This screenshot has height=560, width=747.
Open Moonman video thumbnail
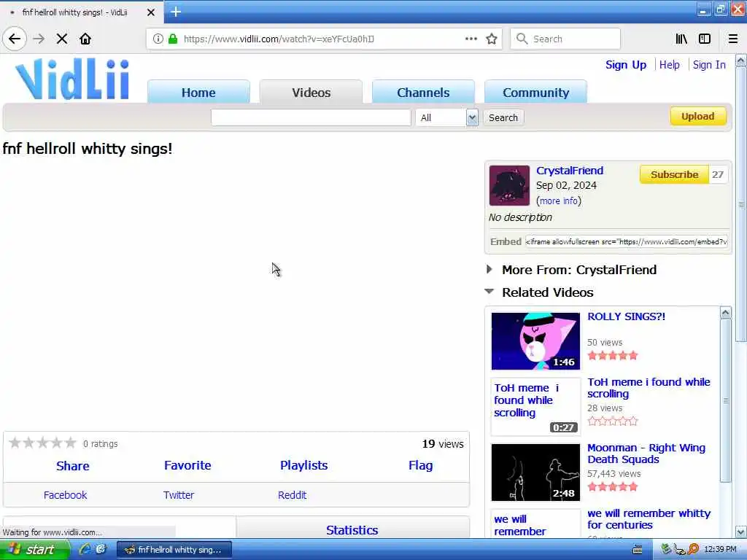click(535, 472)
